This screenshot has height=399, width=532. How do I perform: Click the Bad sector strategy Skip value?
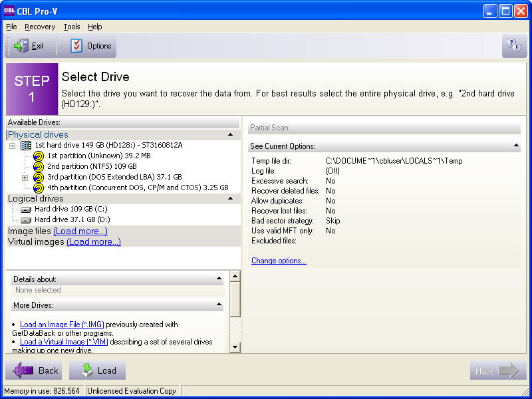pyautogui.click(x=333, y=221)
